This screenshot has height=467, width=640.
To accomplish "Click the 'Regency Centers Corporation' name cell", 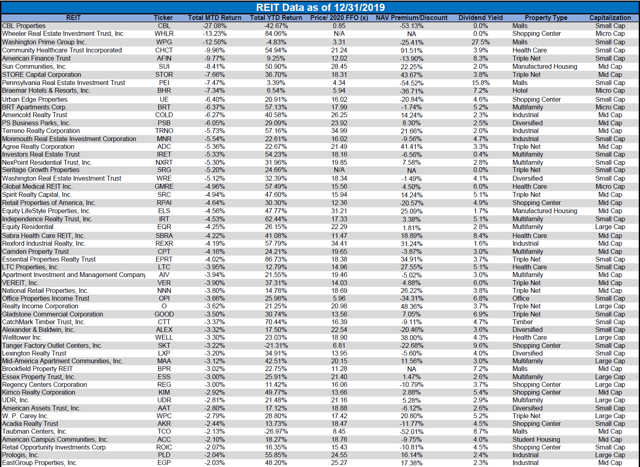I will pos(44,385).
